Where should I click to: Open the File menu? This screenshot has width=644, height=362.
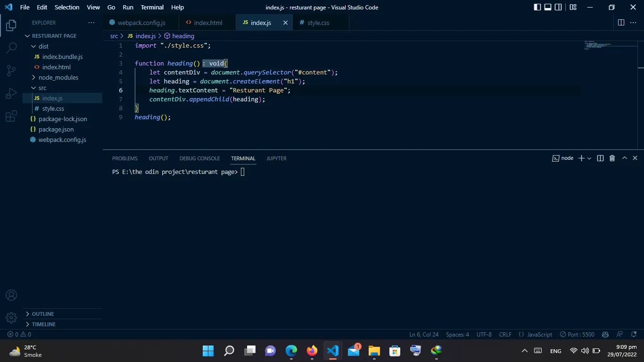[25, 7]
